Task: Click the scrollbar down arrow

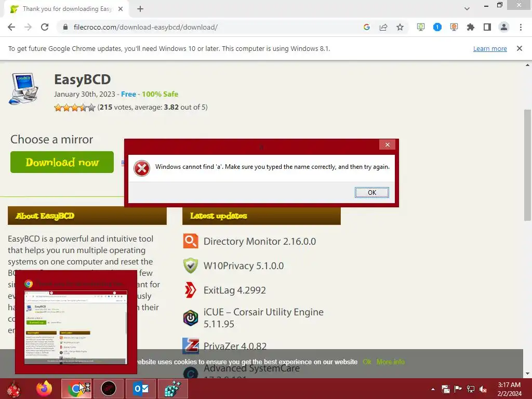Action: (527, 374)
